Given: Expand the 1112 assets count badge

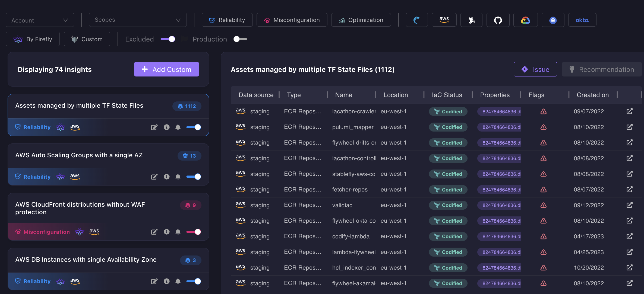Looking at the screenshot, I should 187,106.
